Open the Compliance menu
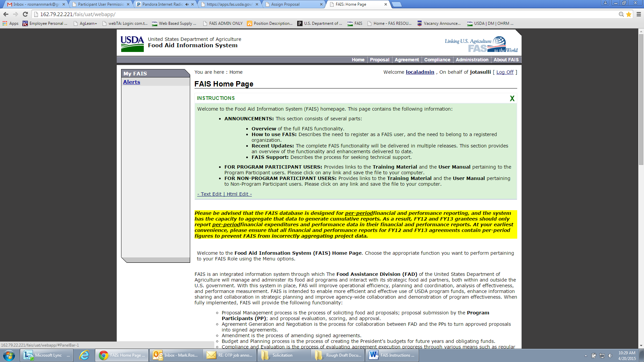Viewport: 644px width, 362px height. pos(437,60)
